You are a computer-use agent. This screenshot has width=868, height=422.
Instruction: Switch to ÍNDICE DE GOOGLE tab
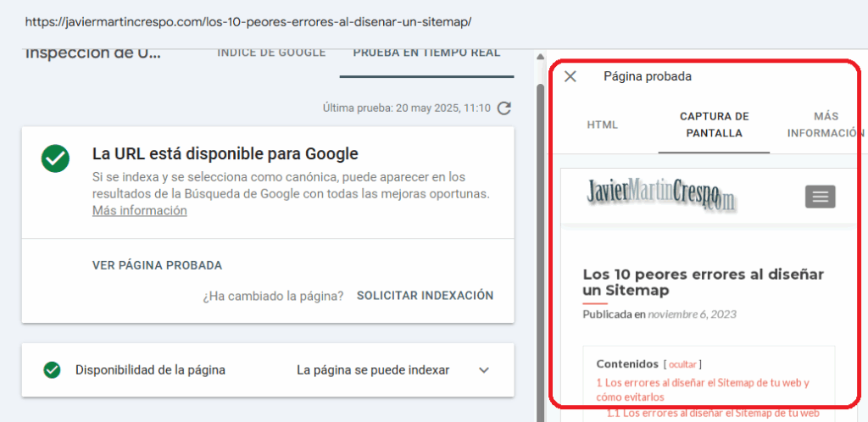click(271, 53)
